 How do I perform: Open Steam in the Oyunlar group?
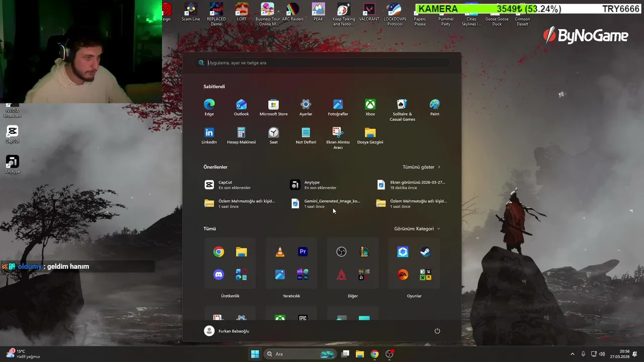(x=425, y=252)
